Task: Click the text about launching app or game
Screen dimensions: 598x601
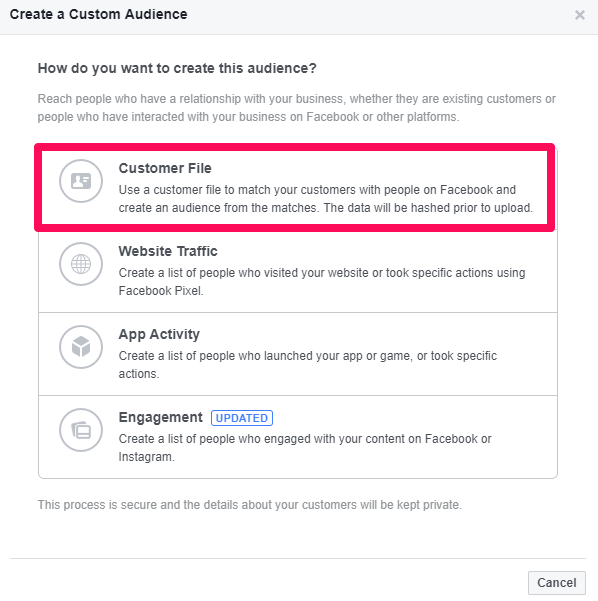Action: tap(307, 365)
